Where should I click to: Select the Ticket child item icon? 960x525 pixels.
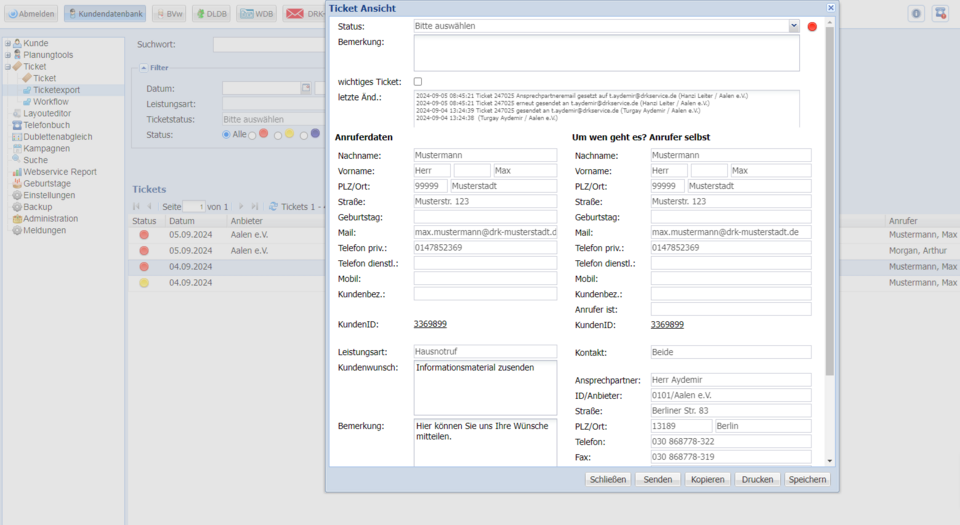pos(27,78)
